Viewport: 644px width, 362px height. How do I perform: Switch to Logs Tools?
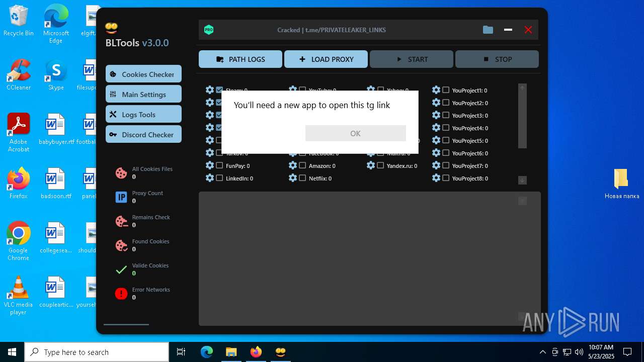tap(143, 114)
